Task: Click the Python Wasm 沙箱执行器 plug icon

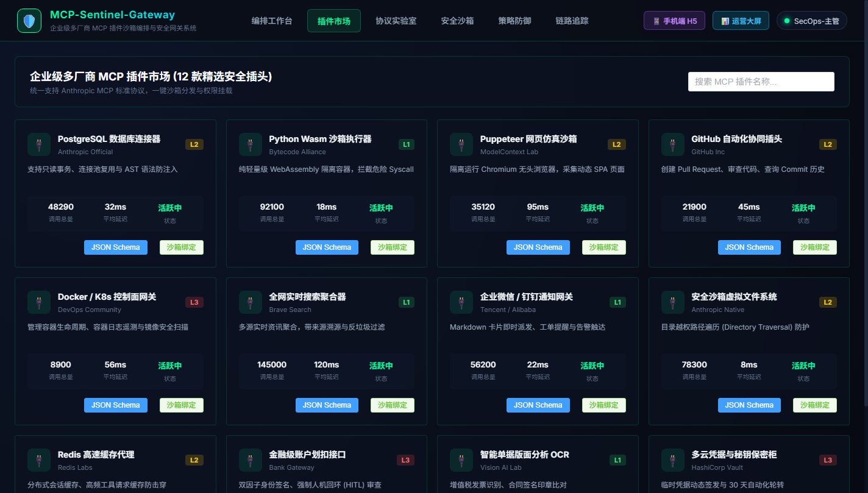Action: [251, 144]
